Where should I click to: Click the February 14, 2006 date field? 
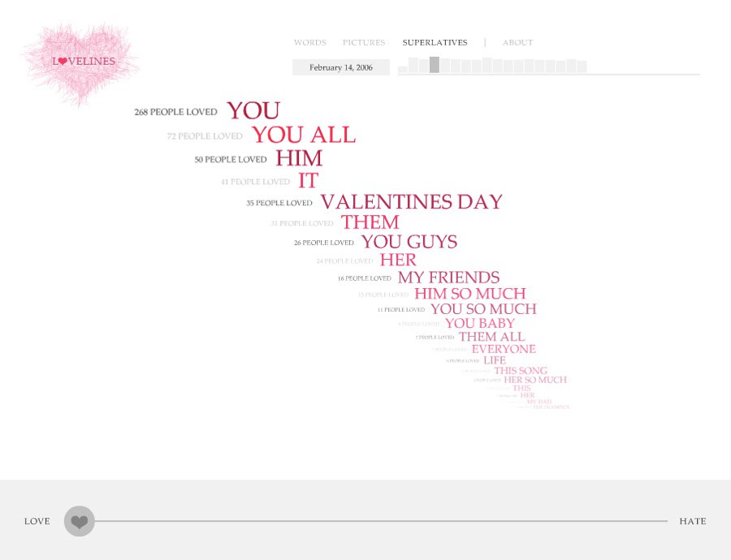[x=341, y=67]
